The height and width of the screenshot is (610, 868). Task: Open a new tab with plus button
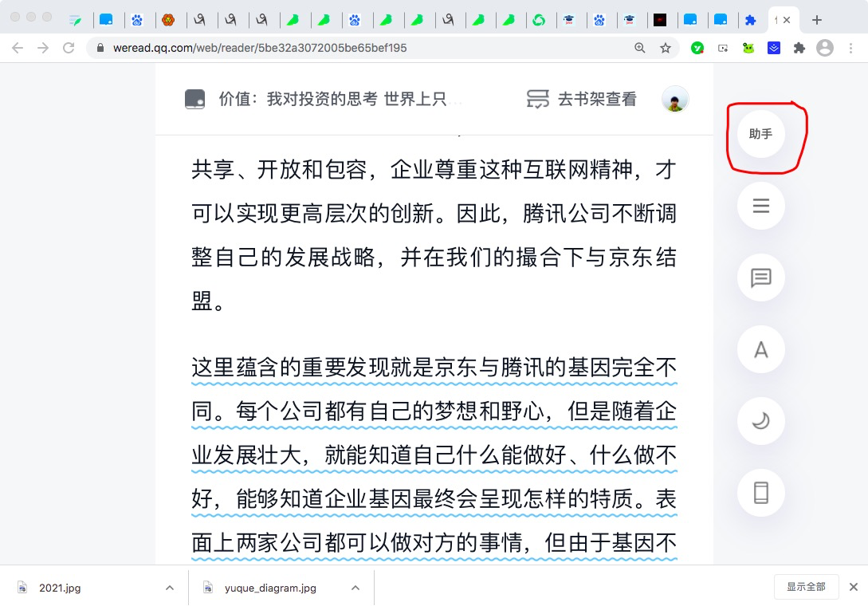(x=816, y=21)
